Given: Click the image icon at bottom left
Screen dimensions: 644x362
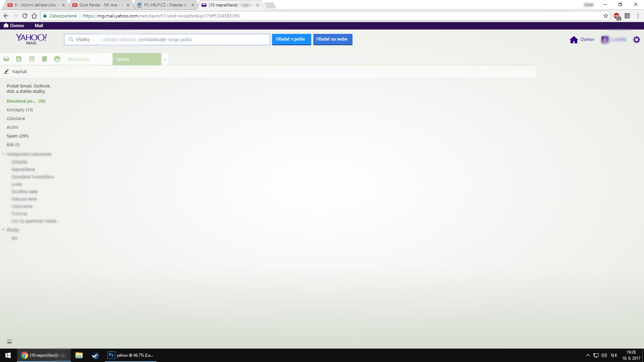Looking at the screenshot, I should tap(9, 342).
